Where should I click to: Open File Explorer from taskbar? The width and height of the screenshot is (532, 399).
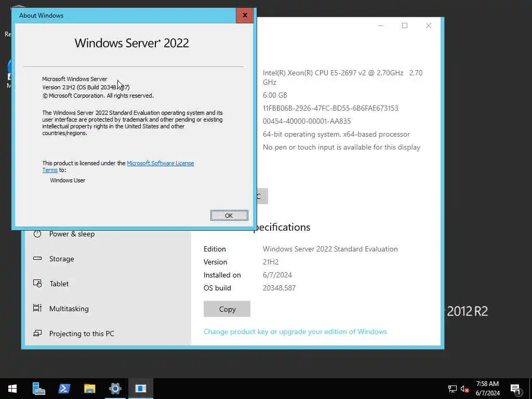click(x=89, y=389)
